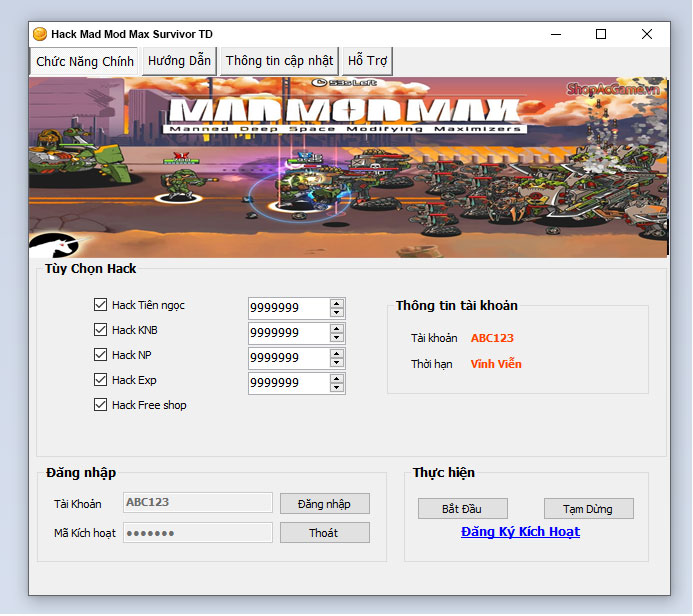Viewport: 693px width, 616px height.
Task: Open the Thông tin cập nhật tab
Action: pos(279,61)
